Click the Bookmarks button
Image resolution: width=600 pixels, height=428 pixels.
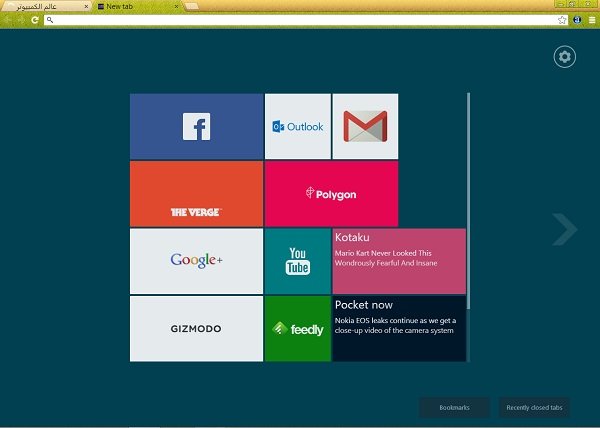(x=454, y=407)
